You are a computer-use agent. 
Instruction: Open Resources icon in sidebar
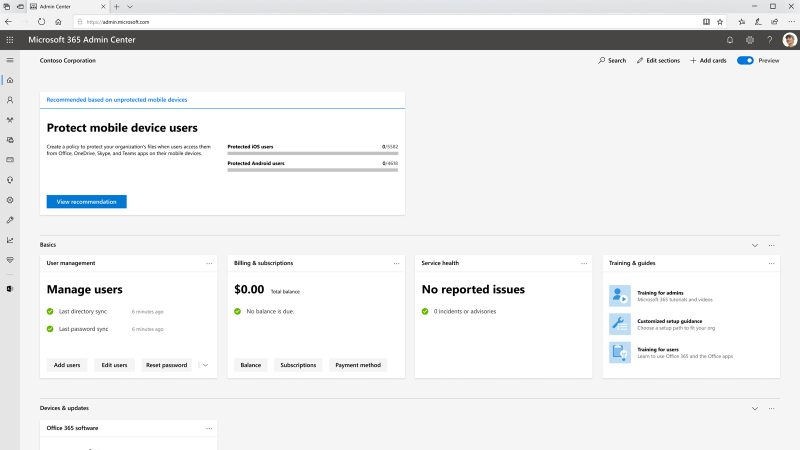point(10,140)
